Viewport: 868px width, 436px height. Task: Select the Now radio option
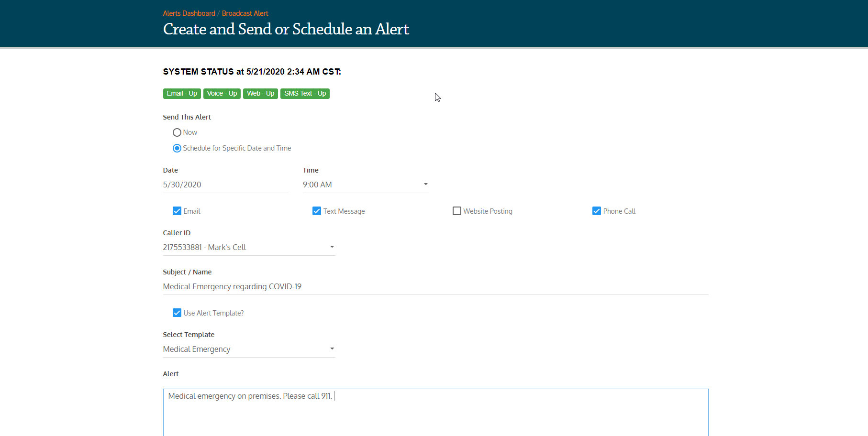tap(177, 132)
